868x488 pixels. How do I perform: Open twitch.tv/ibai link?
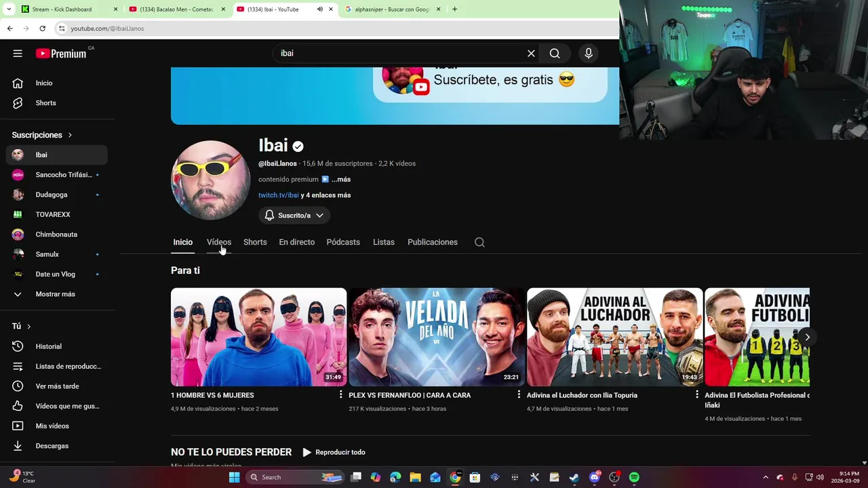click(278, 195)
